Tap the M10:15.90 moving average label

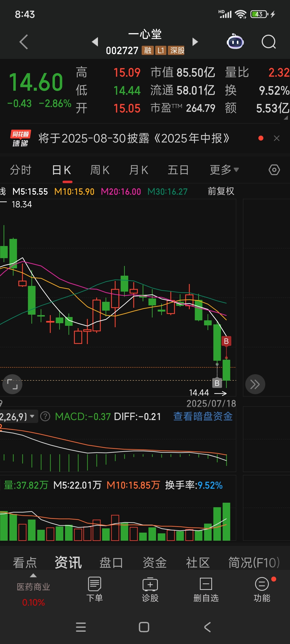coord(74,191)
